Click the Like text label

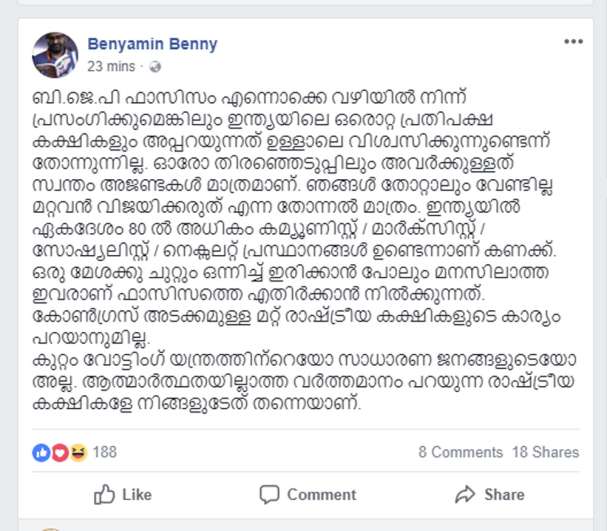click(x=137, y=495)
